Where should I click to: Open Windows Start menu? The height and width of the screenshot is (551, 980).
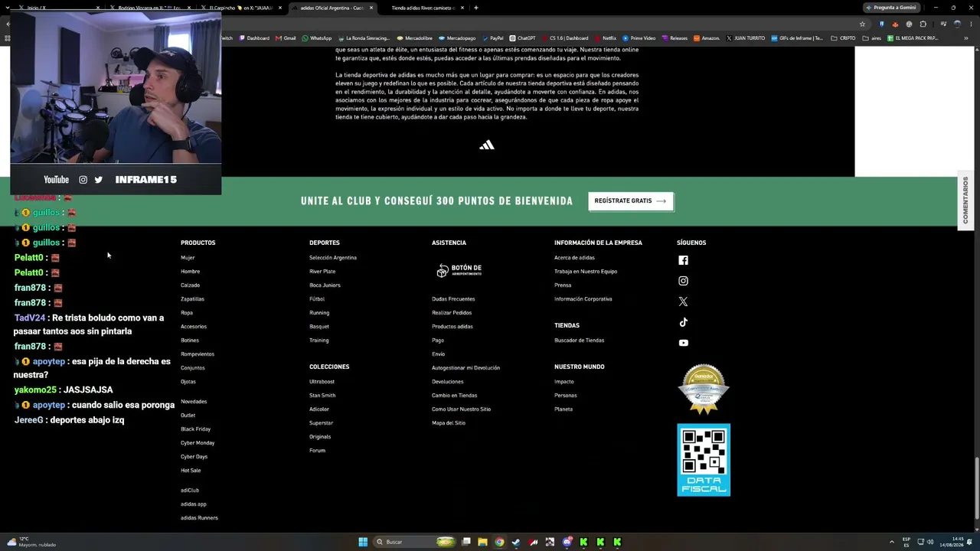[x=363, y=542]
